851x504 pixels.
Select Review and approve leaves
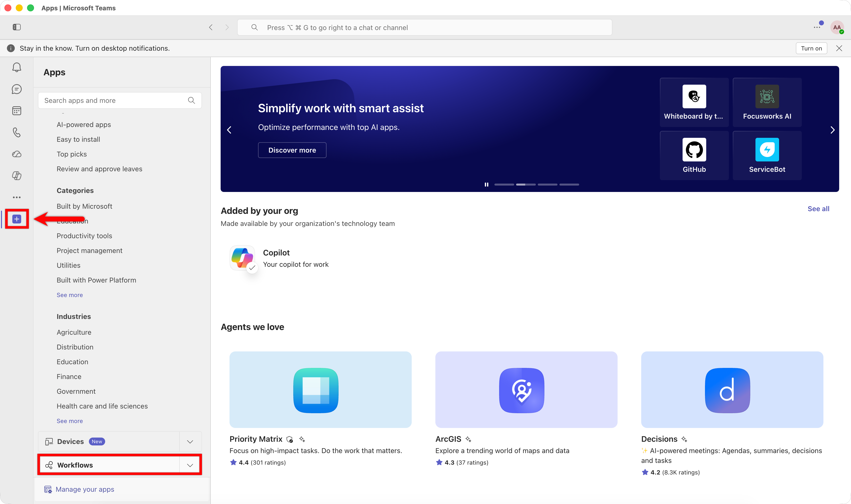[99, 169]
